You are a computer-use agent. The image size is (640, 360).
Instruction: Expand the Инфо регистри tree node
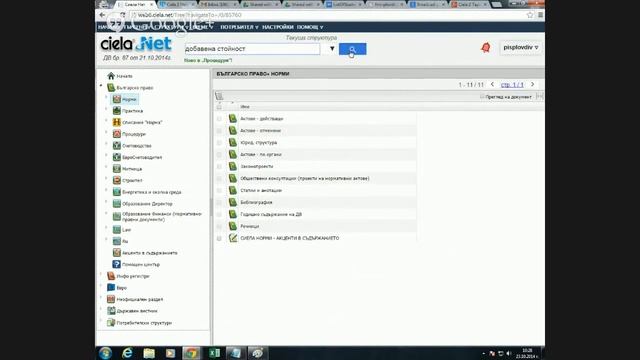click(x=101, y=274)
